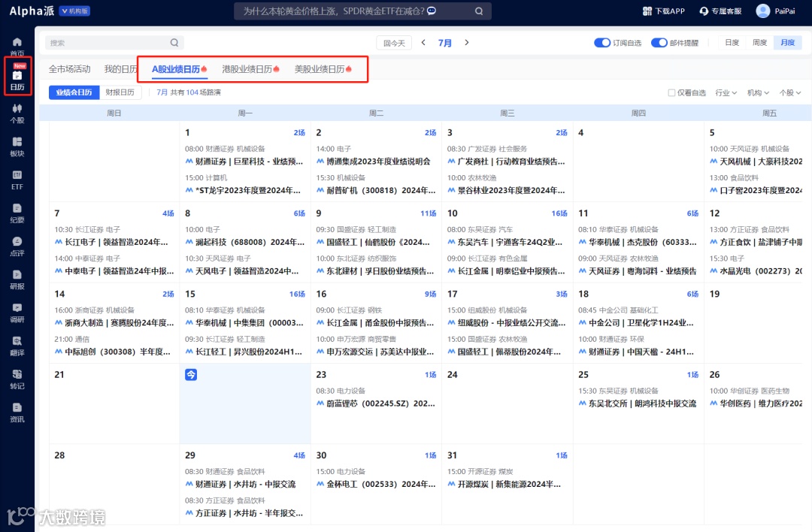Check the 仅看自选 checkbox
The height and width of the screenshot is (532, 812).
pos(671,92)
